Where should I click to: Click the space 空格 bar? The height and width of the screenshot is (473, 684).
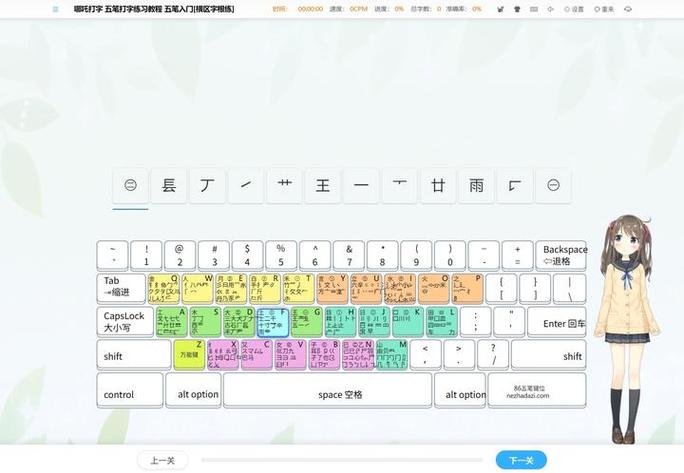328,391
